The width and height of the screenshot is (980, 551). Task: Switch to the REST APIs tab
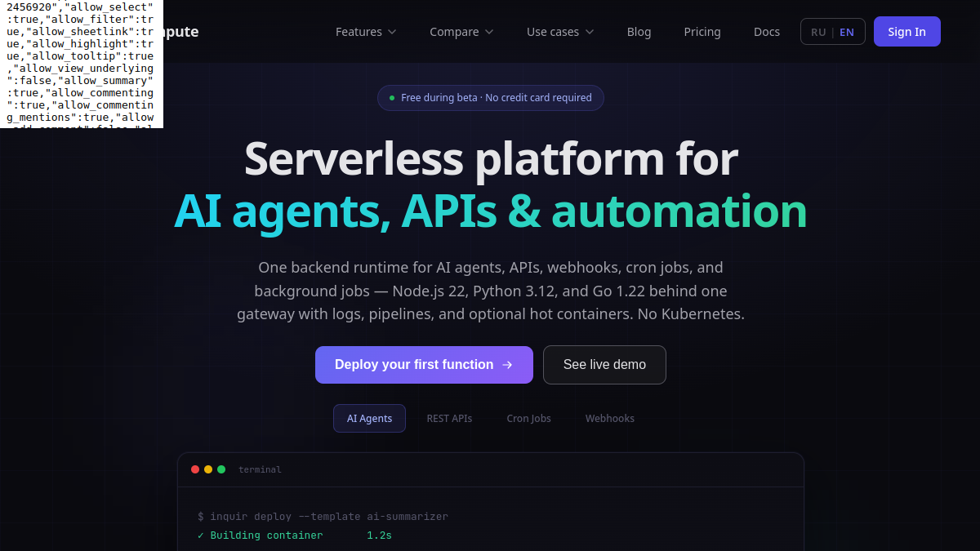449,418
